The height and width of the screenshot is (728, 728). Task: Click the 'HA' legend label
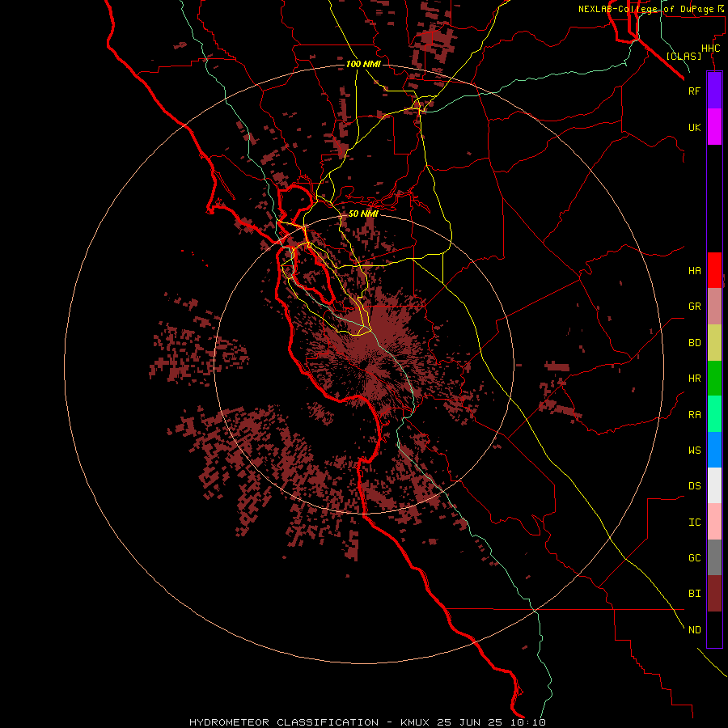[694, 270]
